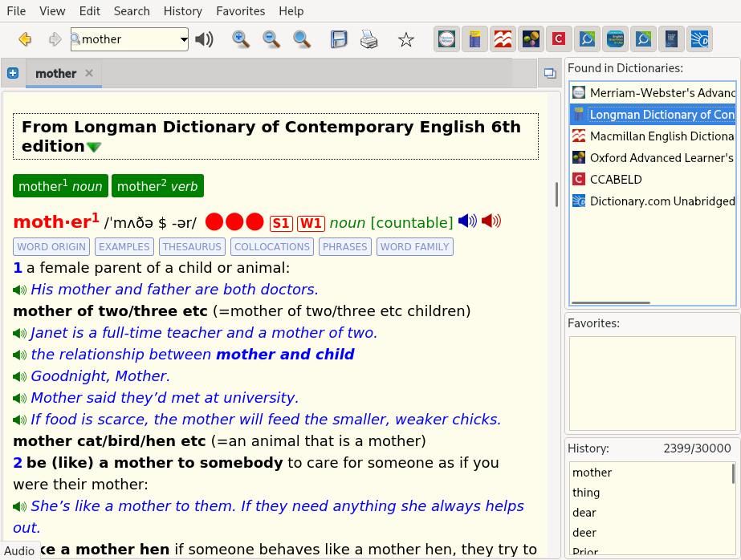Click Macmillan red wave toolbar icon
This screenshot has height=560, width=741.
(x=503, y=39)
